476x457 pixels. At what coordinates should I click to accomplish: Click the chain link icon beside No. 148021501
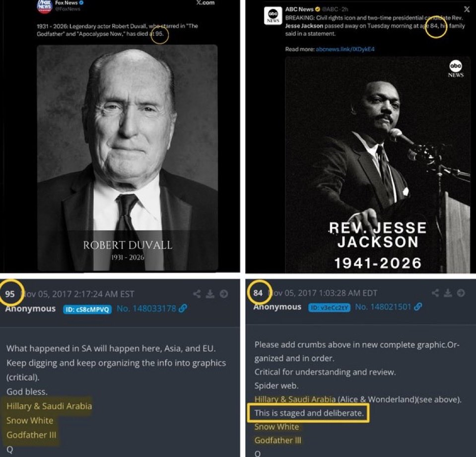[417, 307]
